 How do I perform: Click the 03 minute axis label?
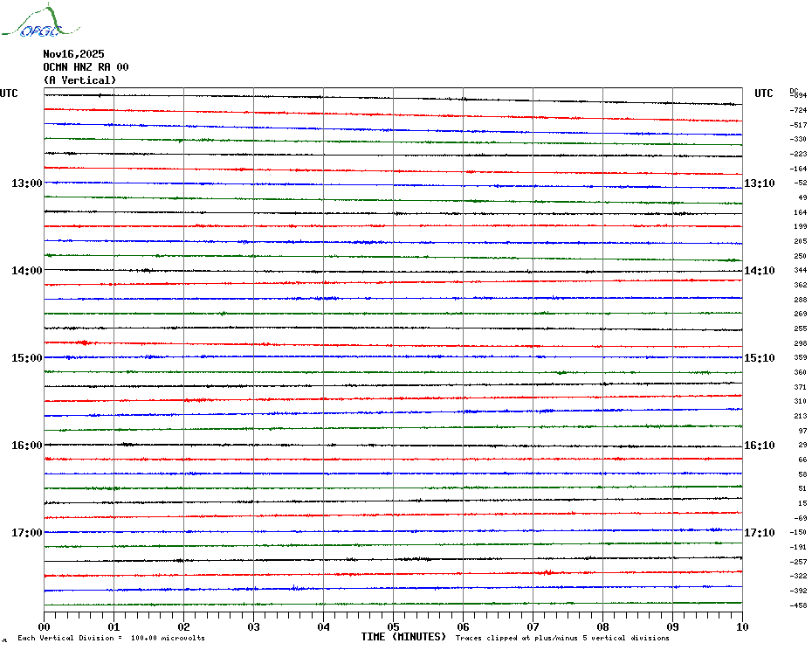pyautogui.click(x=254, y=626)
